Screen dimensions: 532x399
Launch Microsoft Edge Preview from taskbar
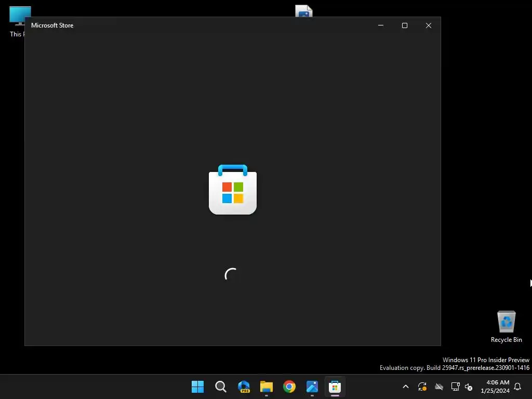(x=244, y=387)
